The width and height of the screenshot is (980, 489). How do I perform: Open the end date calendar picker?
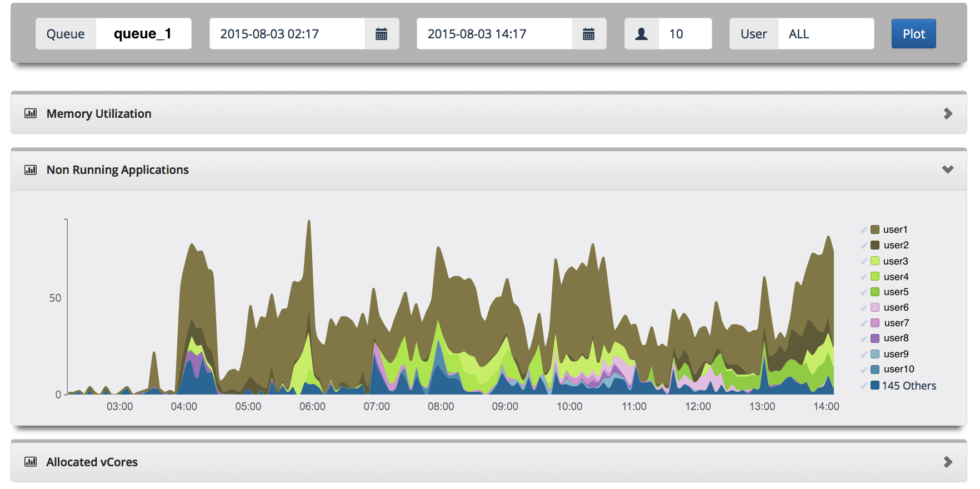[589, 34]
